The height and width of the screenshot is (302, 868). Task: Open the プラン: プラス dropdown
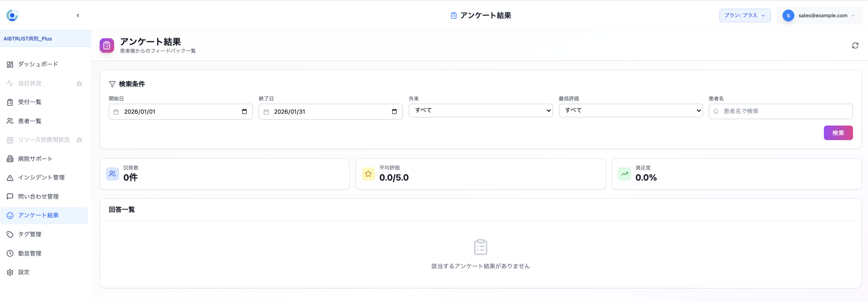point(745,15)
